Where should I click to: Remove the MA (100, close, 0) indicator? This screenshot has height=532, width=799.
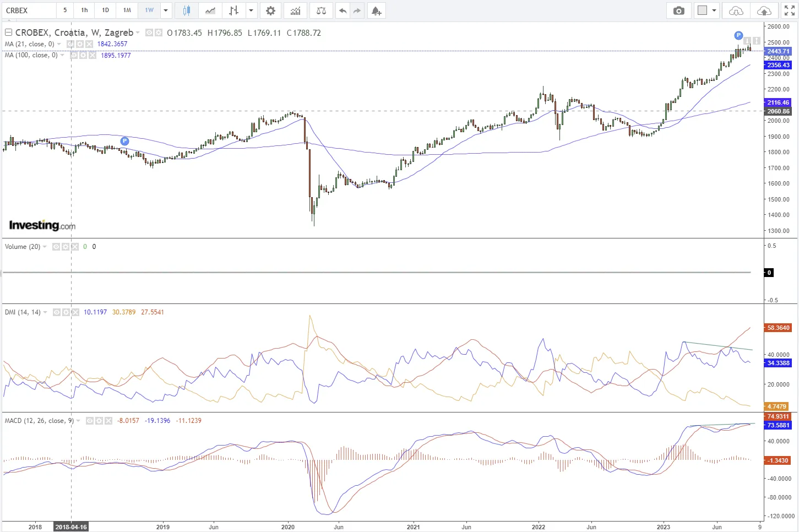pos(92,55)
